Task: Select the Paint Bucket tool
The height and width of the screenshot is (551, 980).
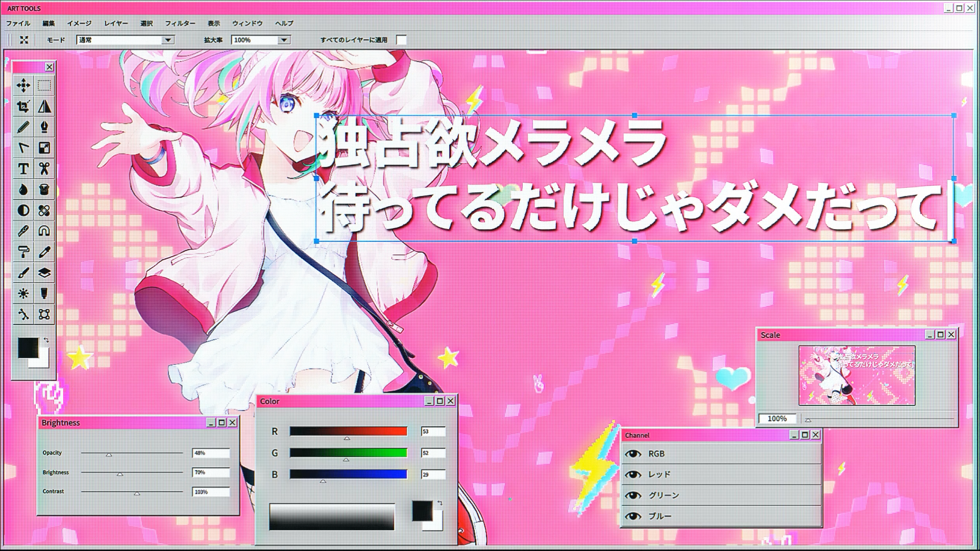Action: tap(44, 189)
